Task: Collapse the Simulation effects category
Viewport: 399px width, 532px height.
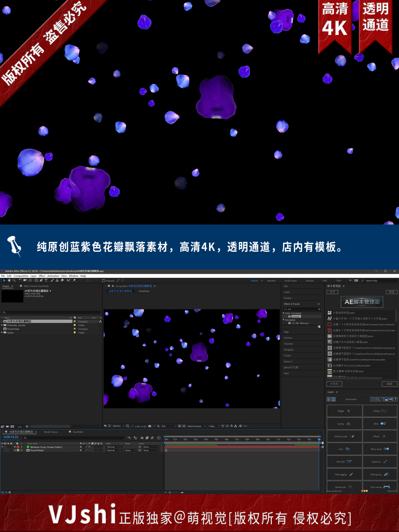Action: point(283,320)
